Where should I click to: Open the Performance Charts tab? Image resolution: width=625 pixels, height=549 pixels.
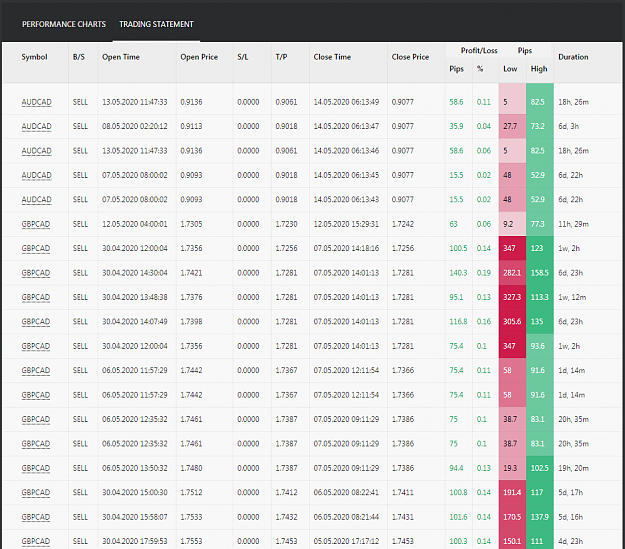tap(64, 24)
